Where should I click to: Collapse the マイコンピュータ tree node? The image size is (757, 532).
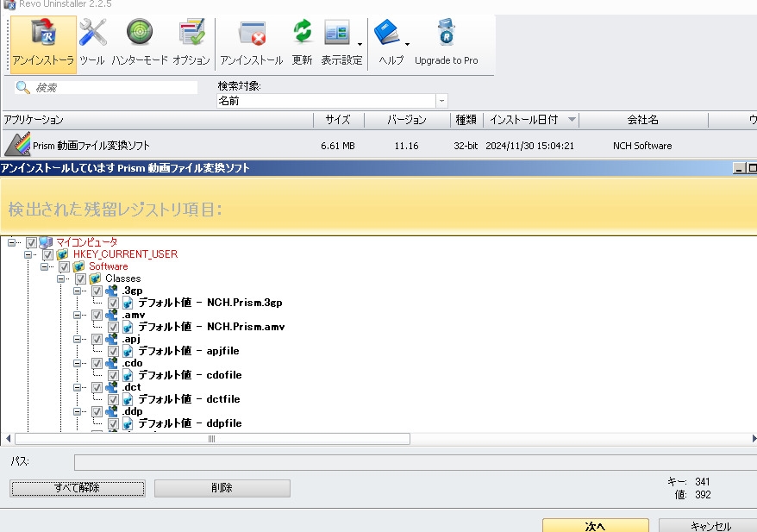tap(11, 242)
